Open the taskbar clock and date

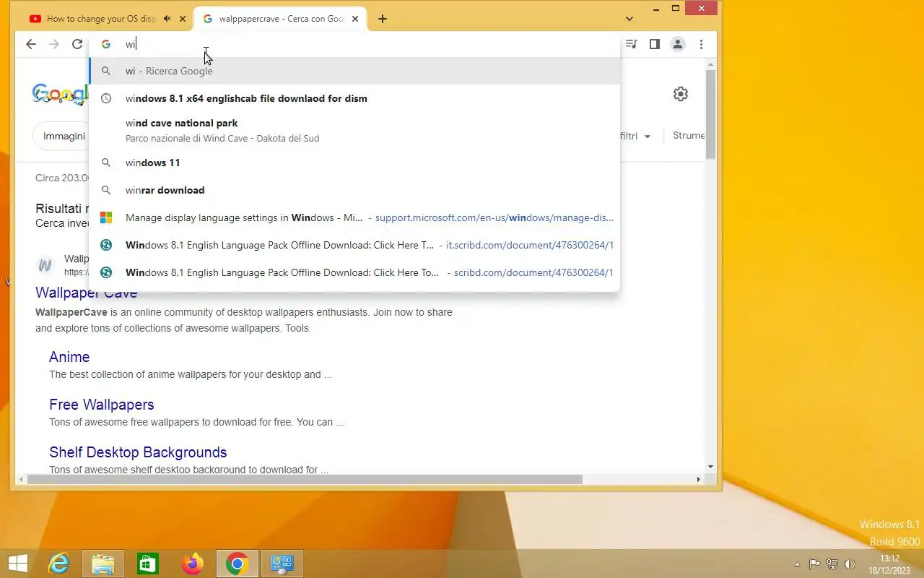(891, 564)
